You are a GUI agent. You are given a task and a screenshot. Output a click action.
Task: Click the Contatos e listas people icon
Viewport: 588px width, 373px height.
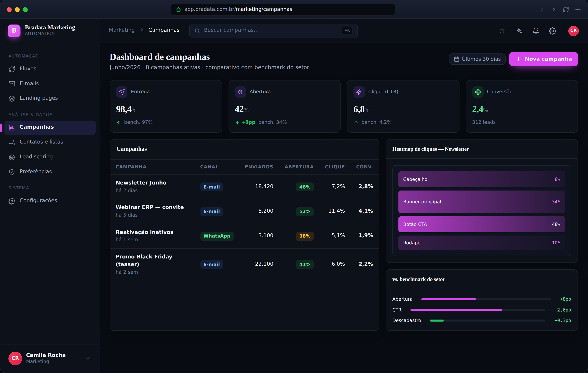click(12, 142)
